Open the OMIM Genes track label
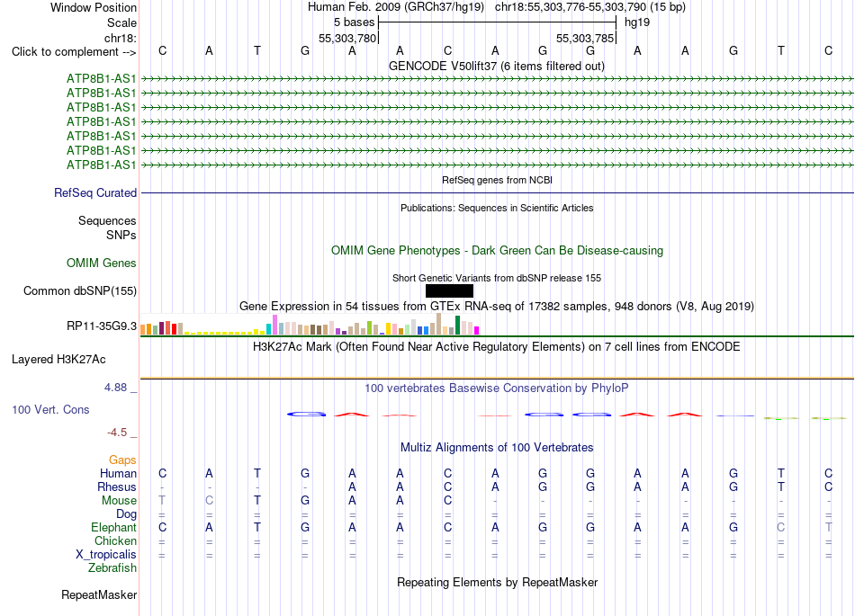 pos(102,263)
